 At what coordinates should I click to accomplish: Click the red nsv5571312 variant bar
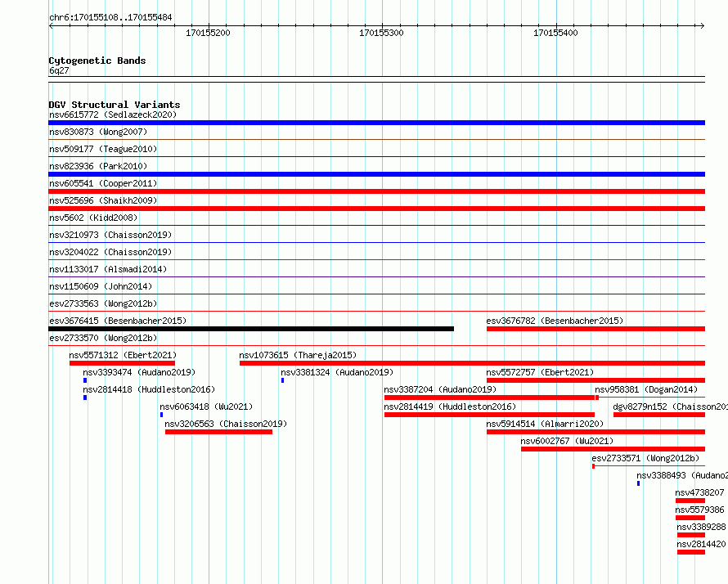click(122, 363)
